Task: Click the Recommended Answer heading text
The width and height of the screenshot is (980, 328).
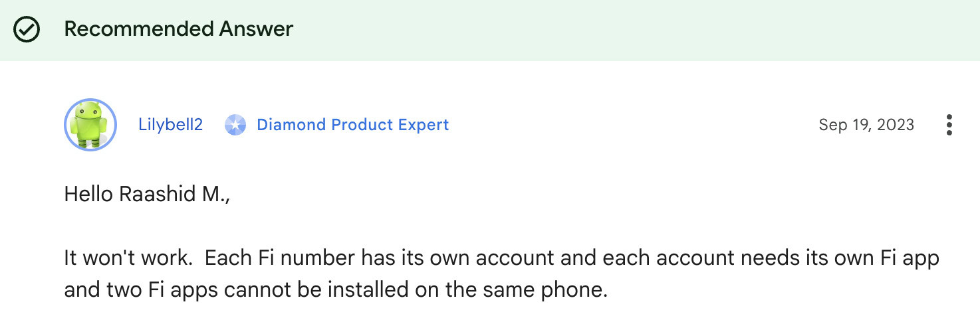Action: (x=178, y=29)
